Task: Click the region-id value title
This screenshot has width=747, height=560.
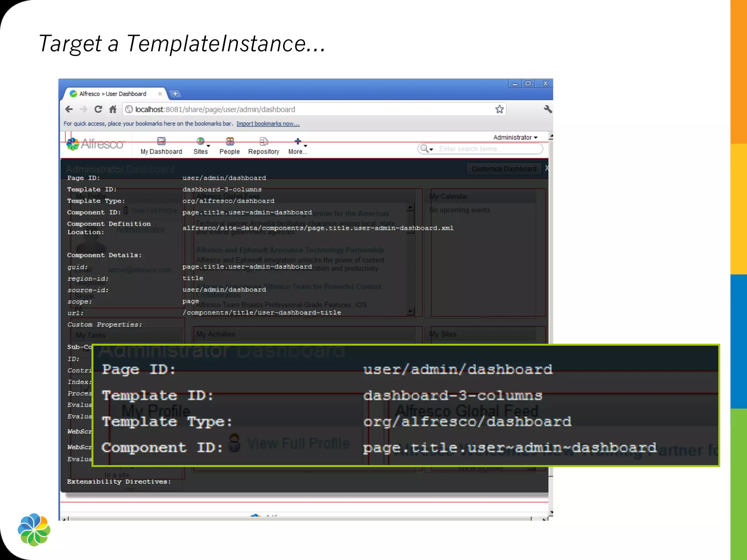Action: point(193,278)
